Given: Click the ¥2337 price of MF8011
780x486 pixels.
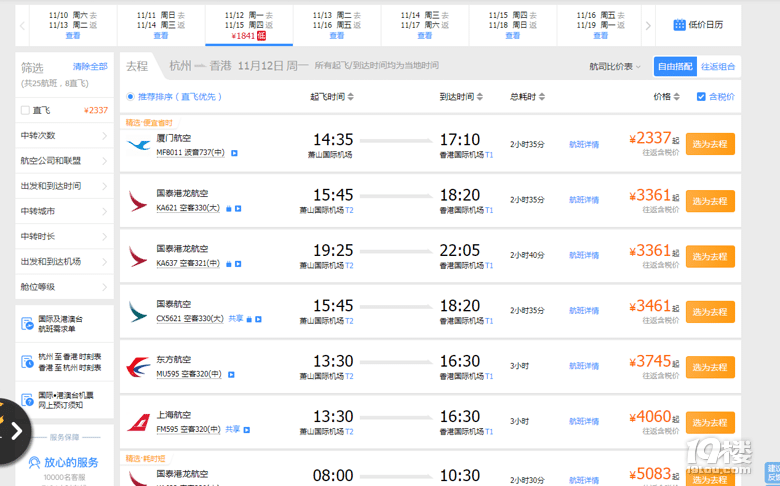Looking at the screenshot, I should click(x=650, y=138).
